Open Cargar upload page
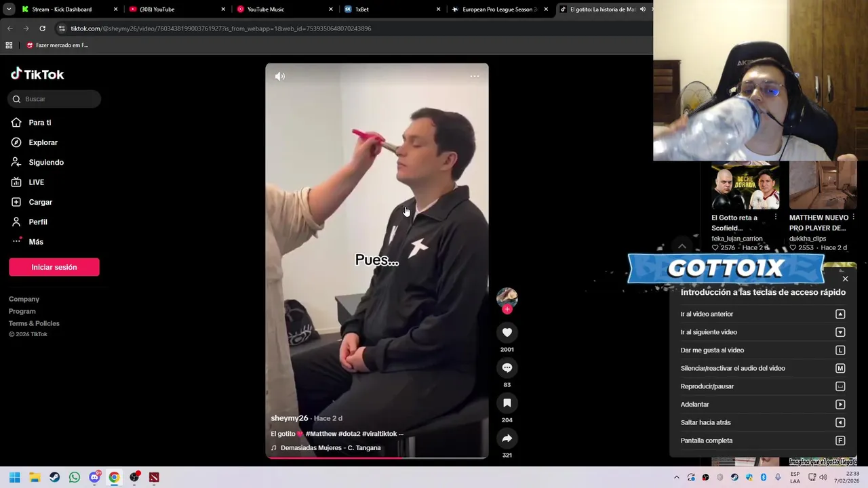The image size is (868, 488). pyautogui.click(x=40, y=202)
